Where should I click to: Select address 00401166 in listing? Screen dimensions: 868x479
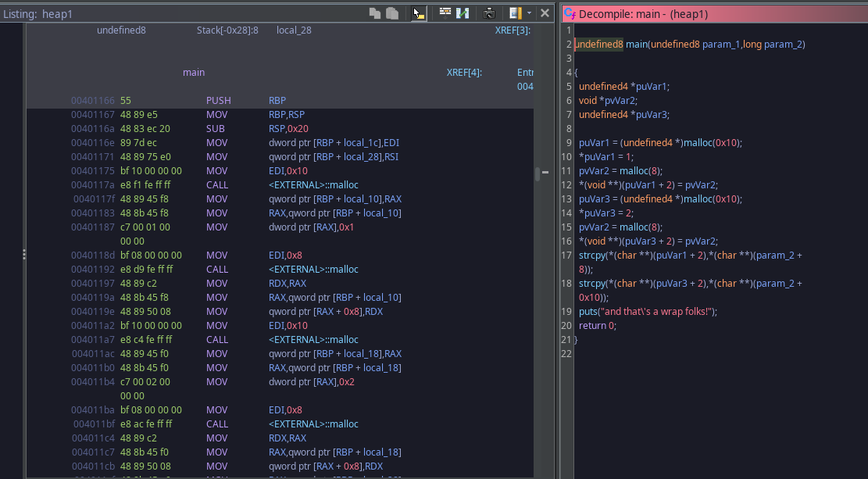tap(92, 101)
